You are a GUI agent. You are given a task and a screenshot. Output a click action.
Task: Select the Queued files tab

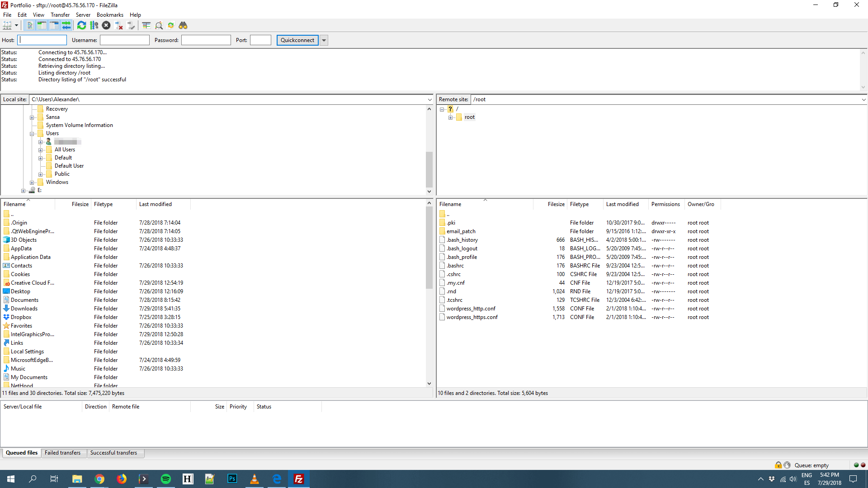21,453
